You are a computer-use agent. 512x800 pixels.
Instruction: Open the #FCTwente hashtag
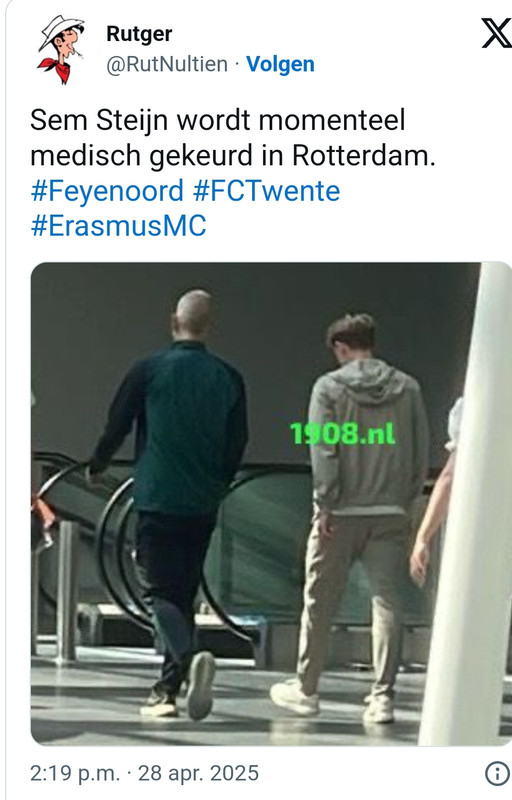tap(267, 191)
